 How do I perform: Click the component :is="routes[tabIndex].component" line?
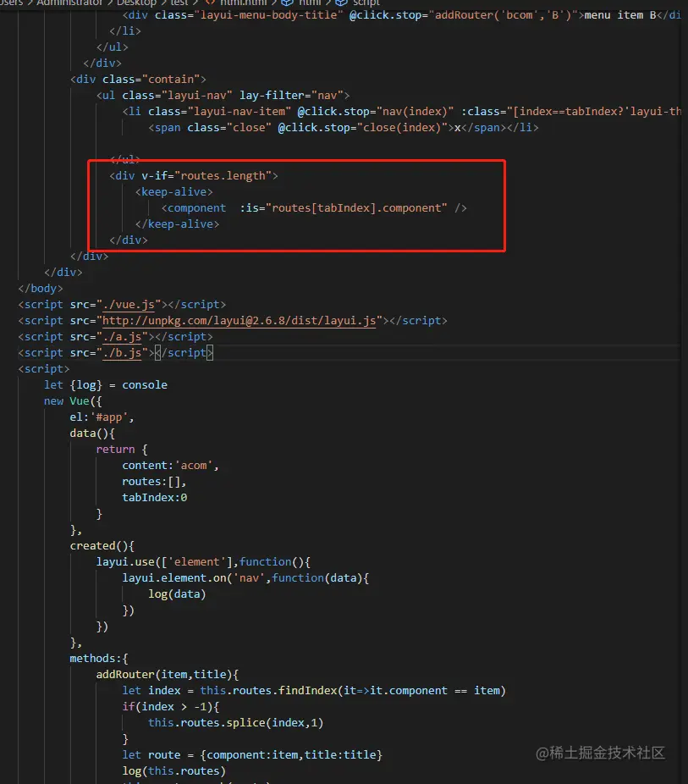(x=314, y=208)
